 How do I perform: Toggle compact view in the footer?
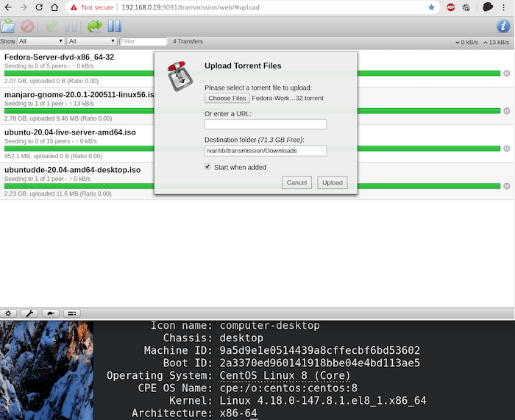(72, 313)
